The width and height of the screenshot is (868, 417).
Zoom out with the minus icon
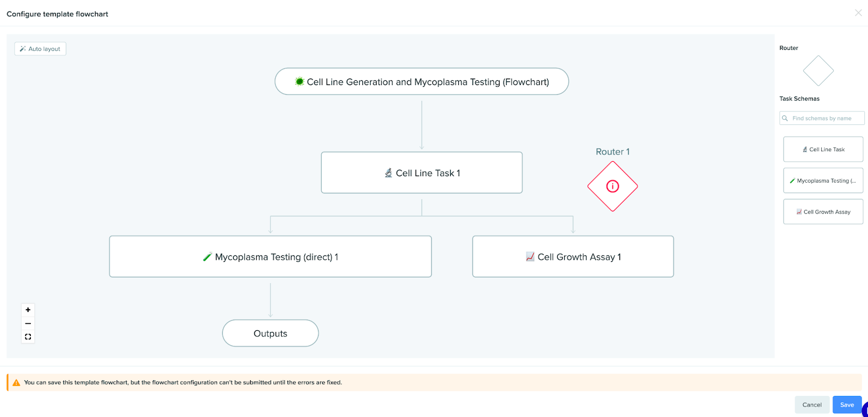pos(28,323)
